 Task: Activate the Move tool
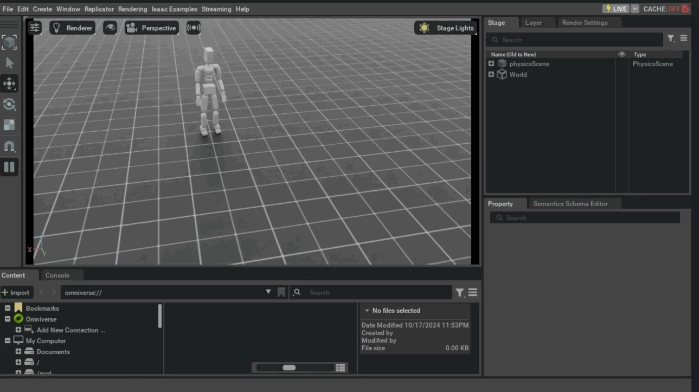[9, 83]
